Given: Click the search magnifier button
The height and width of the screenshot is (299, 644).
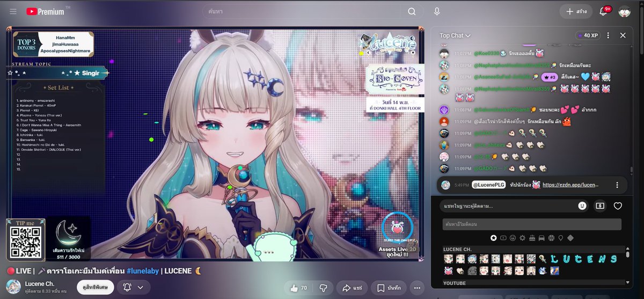Looking at the screenshot, I should (412, 11).
